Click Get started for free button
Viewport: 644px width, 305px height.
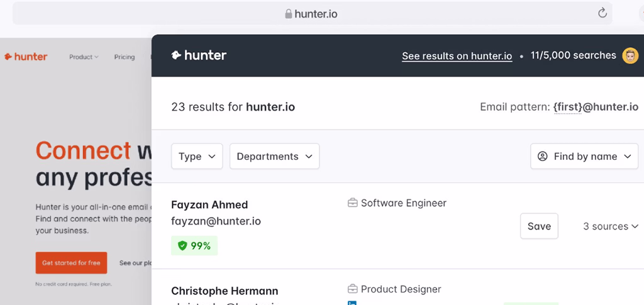tap(71, 263)
